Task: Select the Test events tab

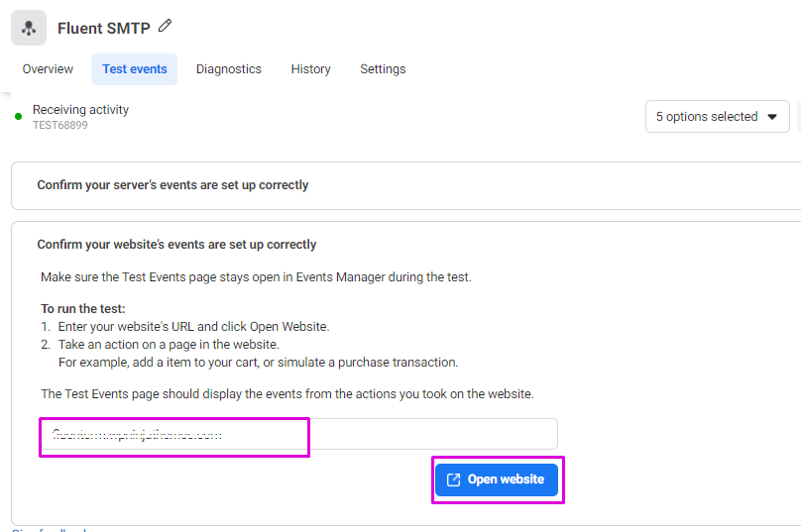Action: tap(135, 69)
